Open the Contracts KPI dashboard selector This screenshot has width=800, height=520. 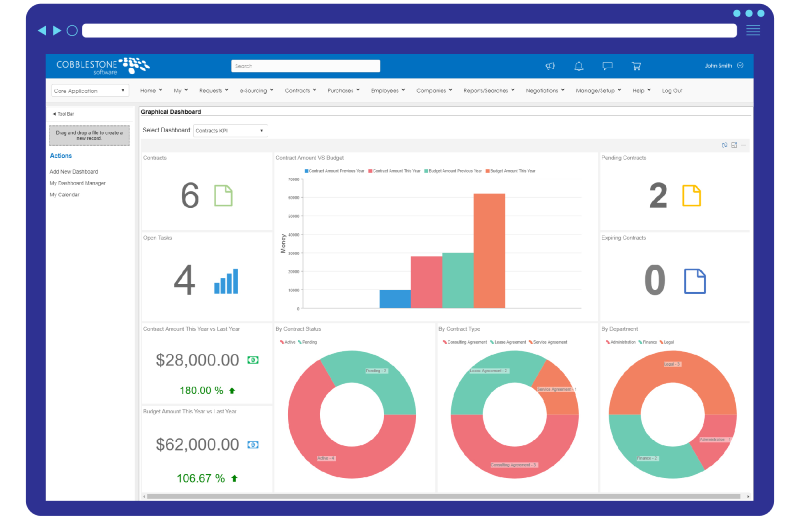[230, 131]
